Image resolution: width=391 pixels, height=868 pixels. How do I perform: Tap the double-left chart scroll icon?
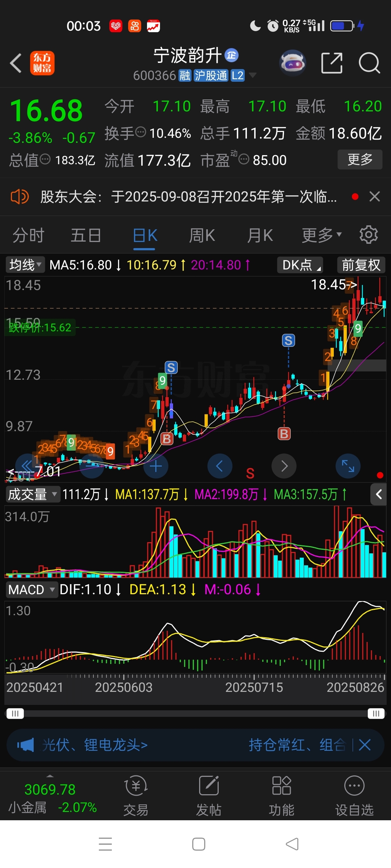click(28, 466)
